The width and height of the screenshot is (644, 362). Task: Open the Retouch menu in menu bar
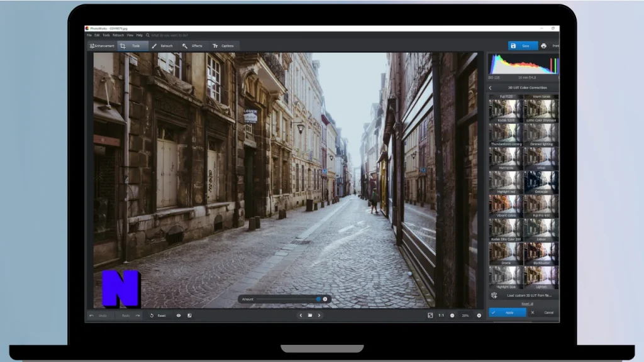click(x=118, y=35)
